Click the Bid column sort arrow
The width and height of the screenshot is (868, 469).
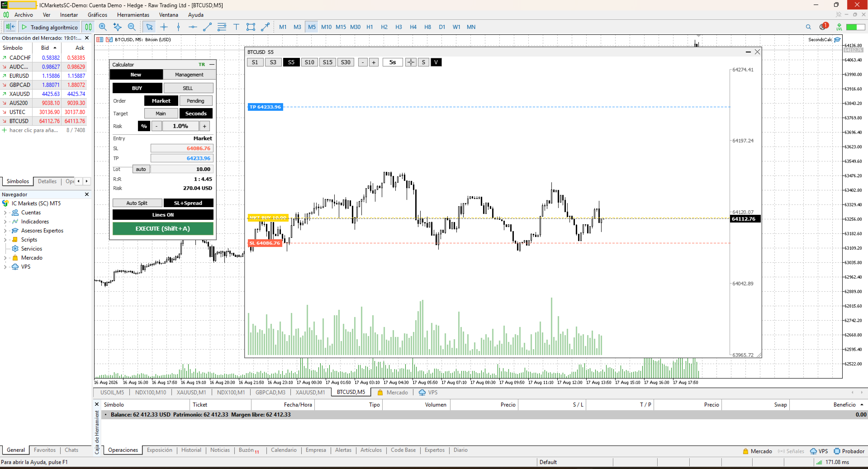tap(55, 48)
